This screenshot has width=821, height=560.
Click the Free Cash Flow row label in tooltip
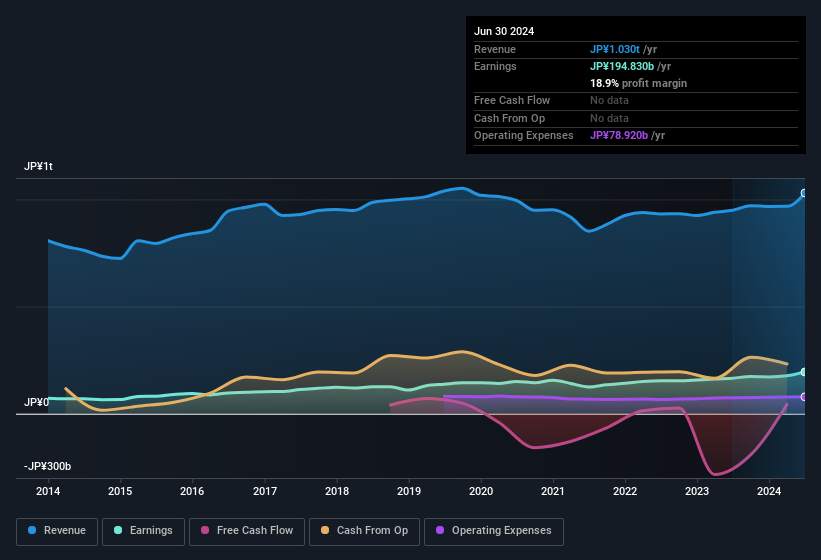click(x=512, y=100)
